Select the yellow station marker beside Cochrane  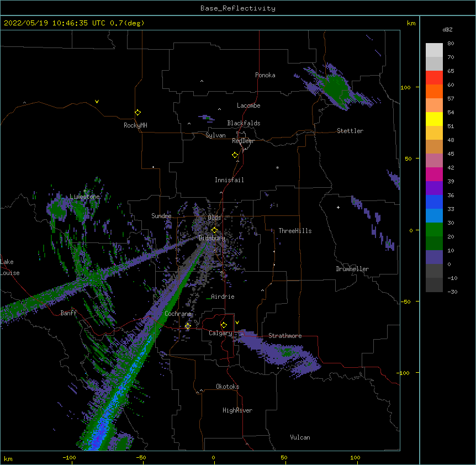click(x=188, y=326)
